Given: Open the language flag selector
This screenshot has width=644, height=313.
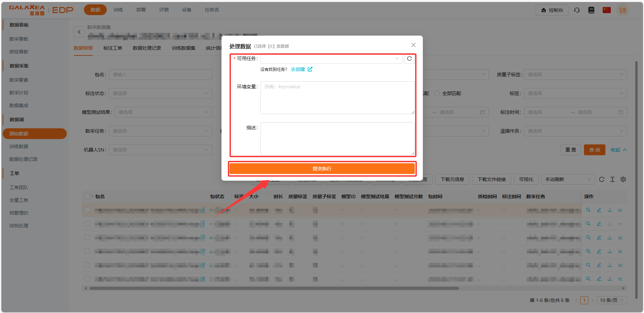Looking at the screenshot, I should click(606, 10).
